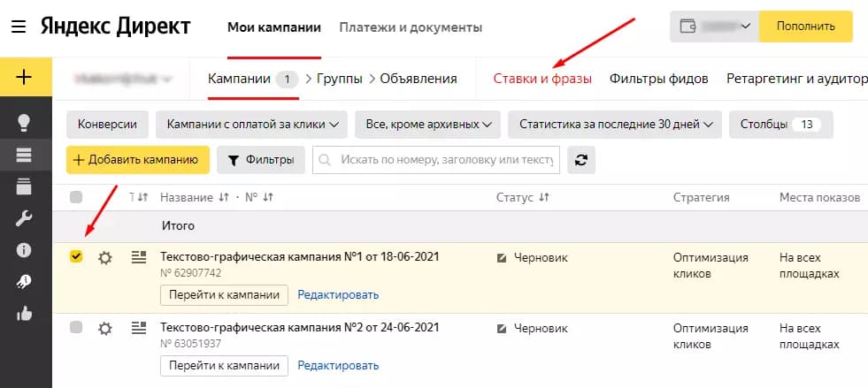Toggle the select-all campaigns checkbox
The image size is (868, 388).
[x=76, y=197]
